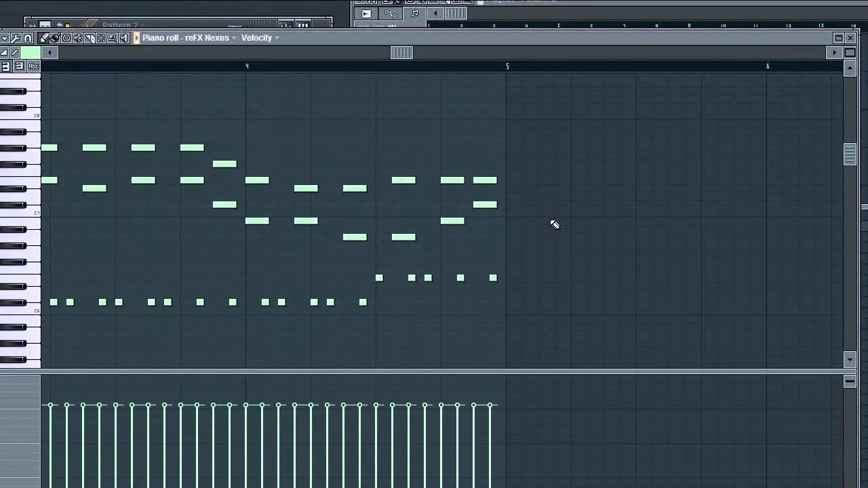Image resolution: width=868 pixels, height=488 pixels.
Task: Click the diagonal slide note icon
Action: 14,53
